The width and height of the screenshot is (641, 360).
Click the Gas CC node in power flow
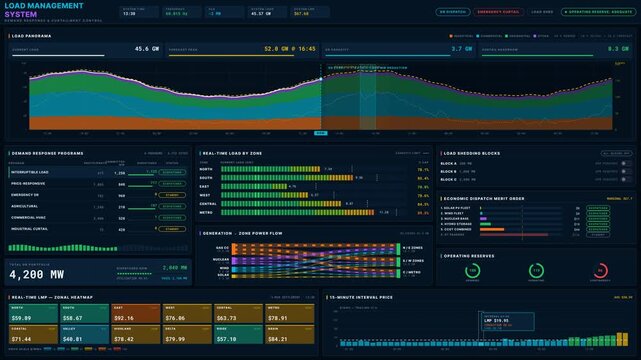[x=234, y=249]
